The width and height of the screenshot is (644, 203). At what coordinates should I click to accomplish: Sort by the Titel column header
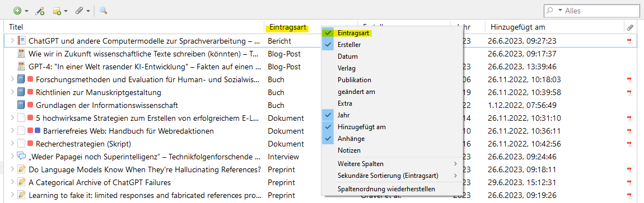(x=16, y=27)
